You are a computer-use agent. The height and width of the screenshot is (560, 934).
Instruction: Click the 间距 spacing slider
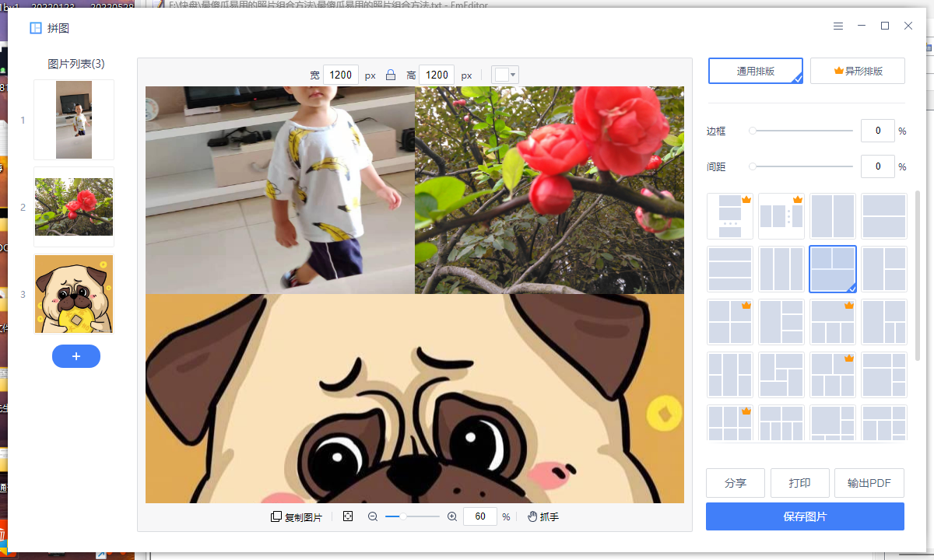coord(802,166)
